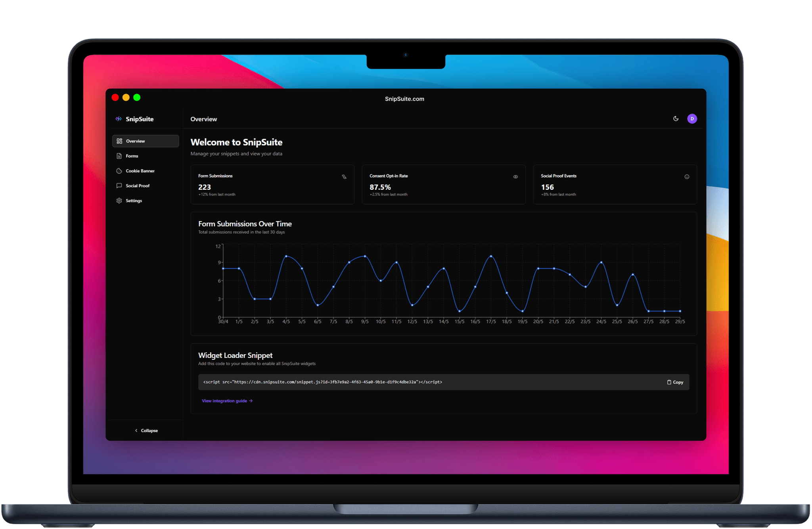
Task: Click the Cookie Banner cookie icon
Action: pyautogui.click(x=119, y=171)
